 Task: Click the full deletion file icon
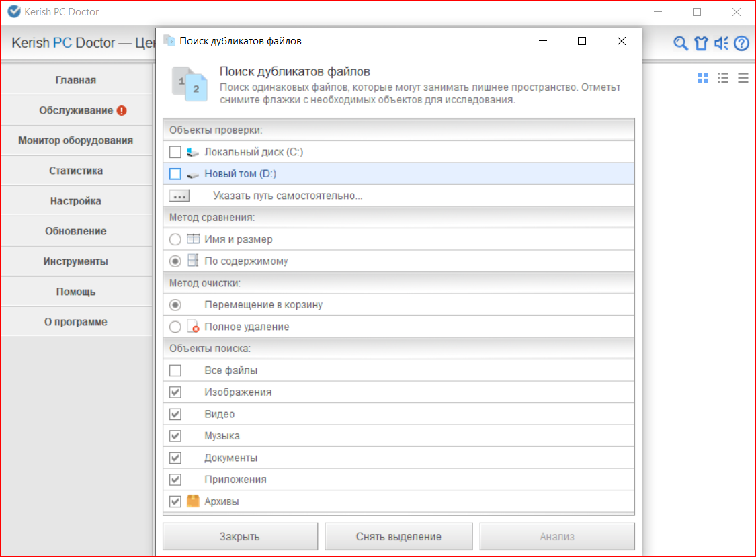[x=193, y=327]
